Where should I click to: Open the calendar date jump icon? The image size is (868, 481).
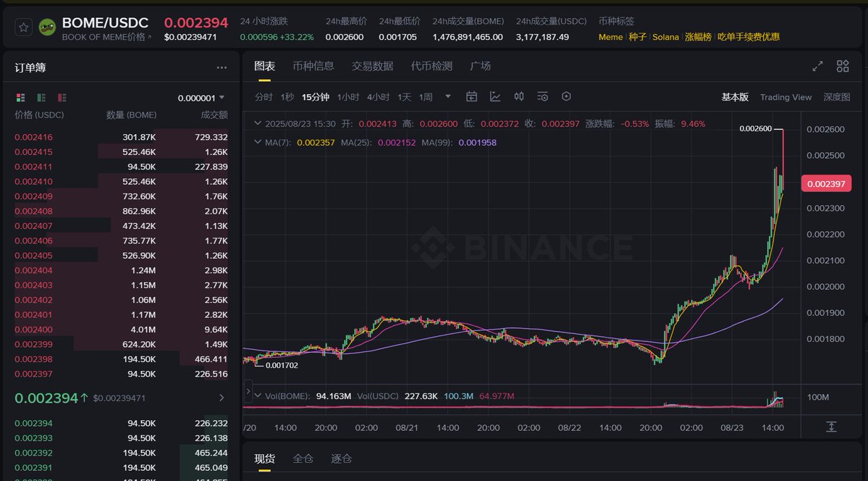(471, 97)
